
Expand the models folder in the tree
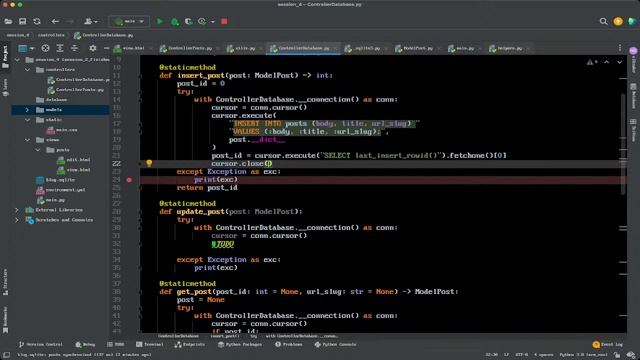[x=27, y=110]
